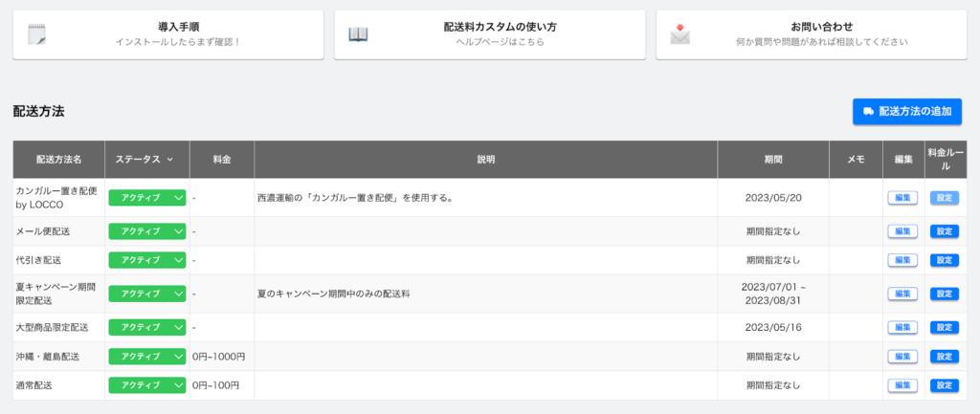Select the 代引き配送 name cell
This screenshot has height=414, width=980.
58,260
